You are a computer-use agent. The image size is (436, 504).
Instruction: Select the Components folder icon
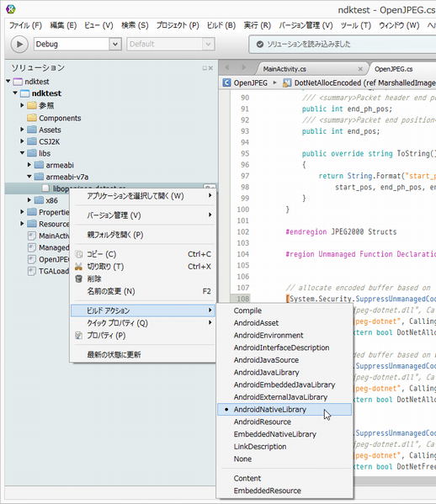click(x=32, y=118)
